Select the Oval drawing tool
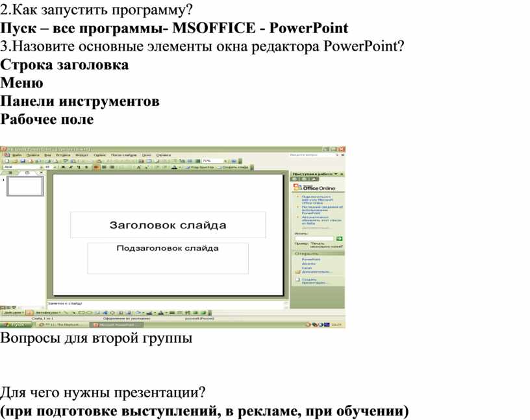The height and width of the screenshot is (420, 530). [x=89, y=312]
